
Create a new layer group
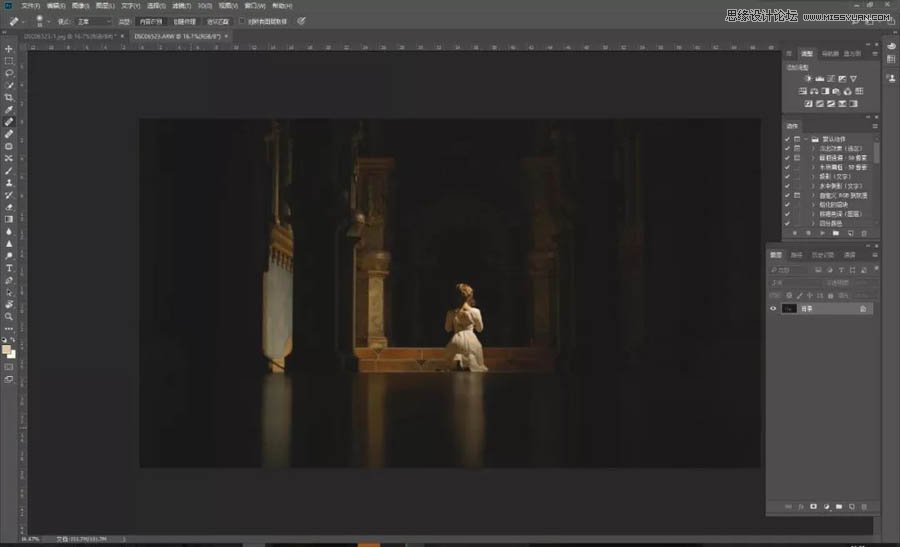(839, 507)
